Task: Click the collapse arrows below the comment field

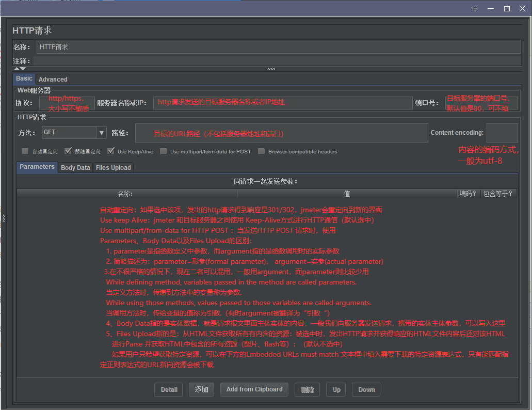Action: (20, 69)
